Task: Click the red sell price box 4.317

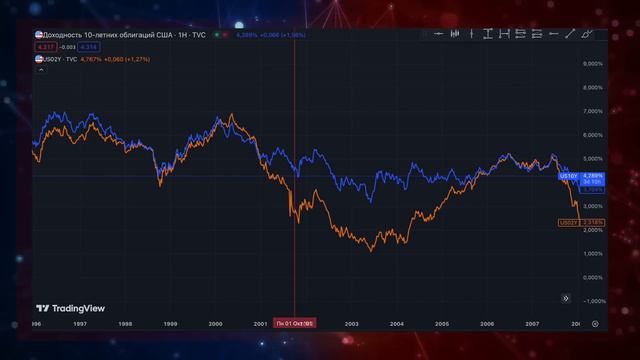Action: pyautogui.click(x=46, y=47)
